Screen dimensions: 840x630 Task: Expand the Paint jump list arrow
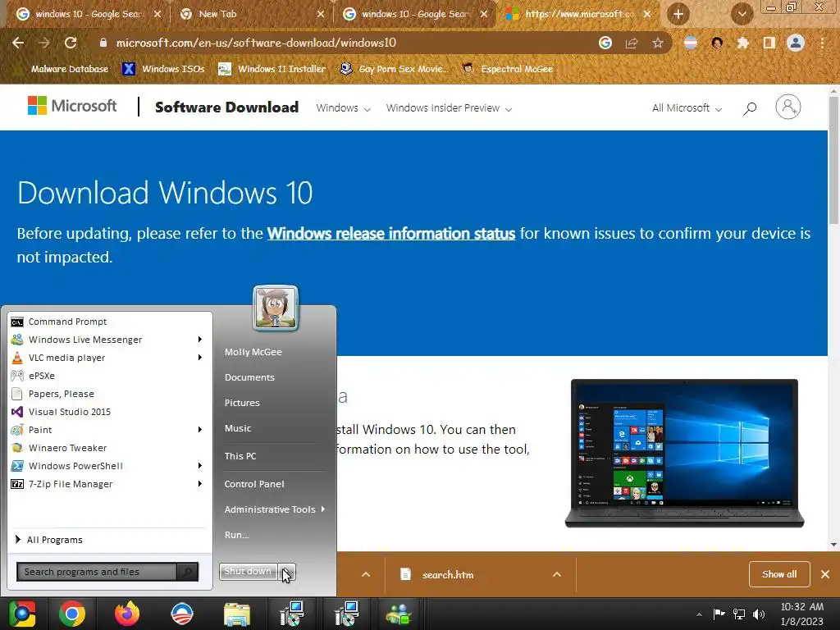click(x=200, y=430)
